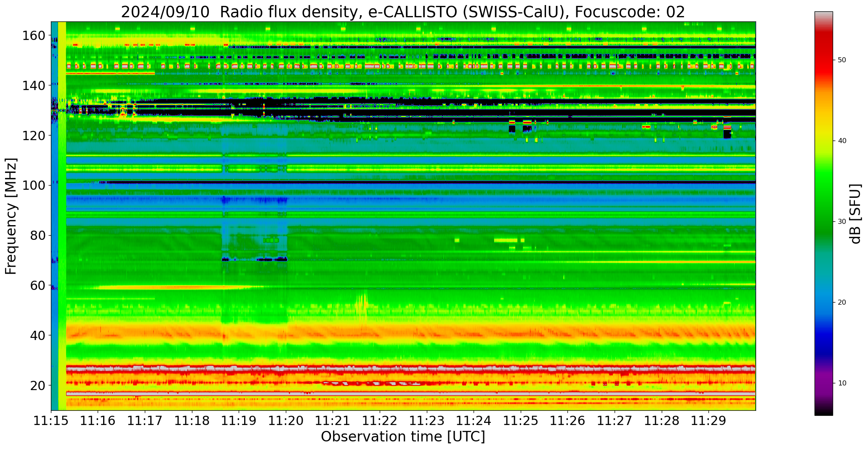Click the 11:19 time tick label
Viewport: 868px width, 449px height.
[239, 421]
